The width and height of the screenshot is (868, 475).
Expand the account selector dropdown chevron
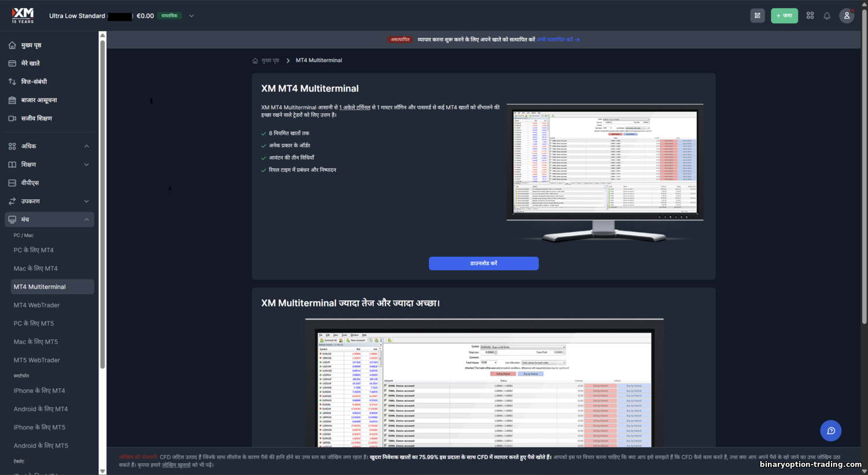(192, 16)
